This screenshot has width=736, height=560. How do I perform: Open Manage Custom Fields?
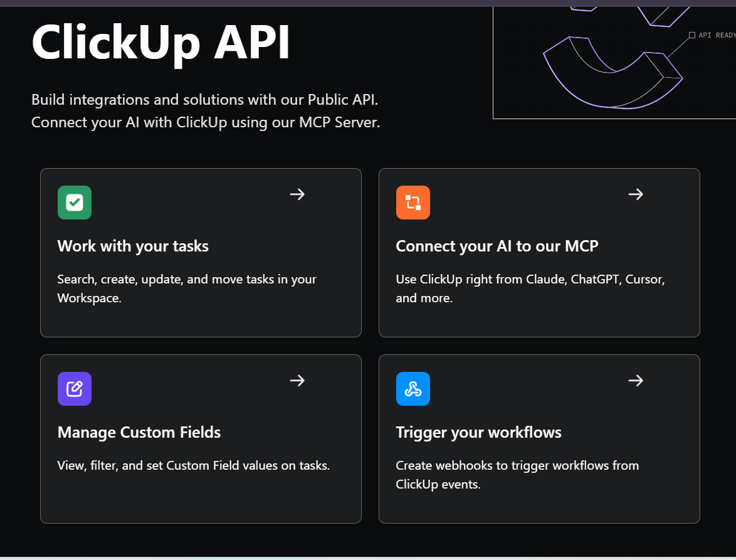pos(139,432)
